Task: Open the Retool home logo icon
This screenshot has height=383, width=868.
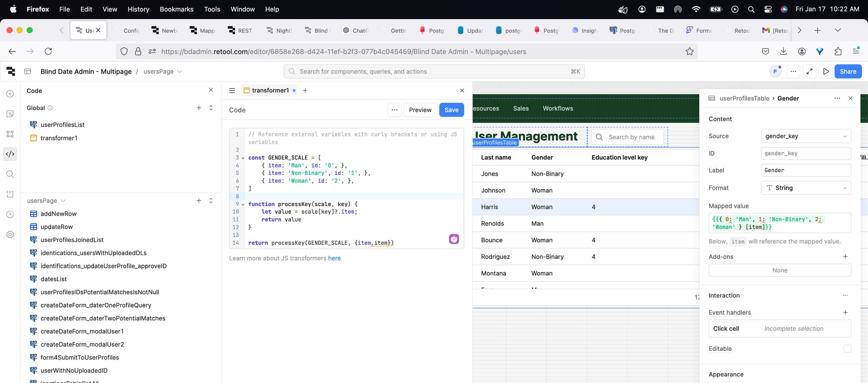Action: pos(11,71)
